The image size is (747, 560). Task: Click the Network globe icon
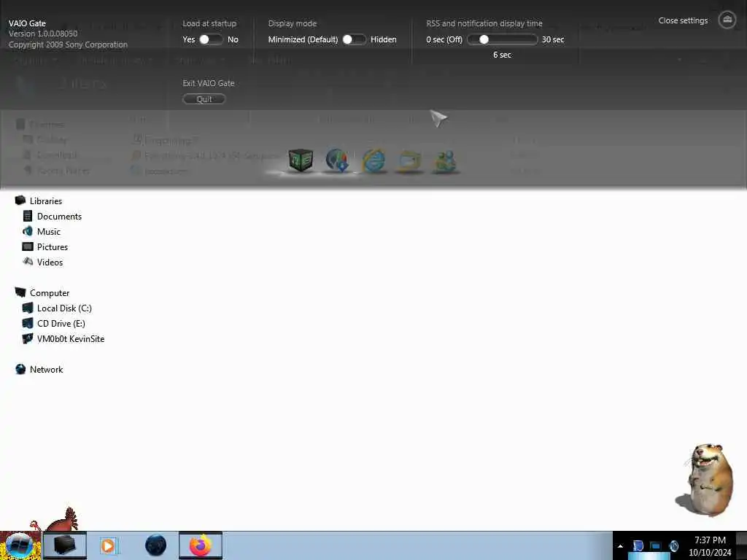[x=20, y=369]
